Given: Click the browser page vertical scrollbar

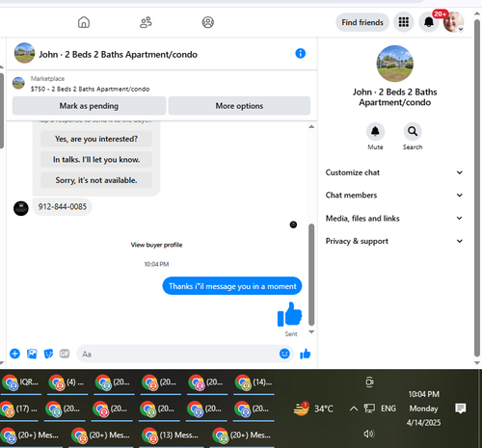Looking at the screenshot, I should point(477,188).
